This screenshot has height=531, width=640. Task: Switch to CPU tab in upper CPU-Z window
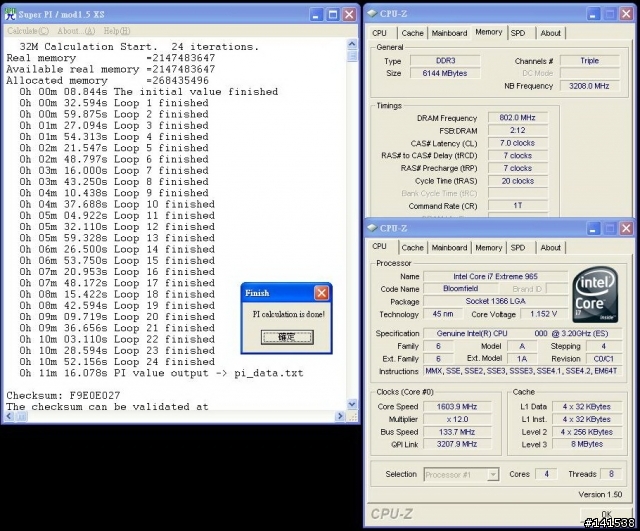[379, 33]
